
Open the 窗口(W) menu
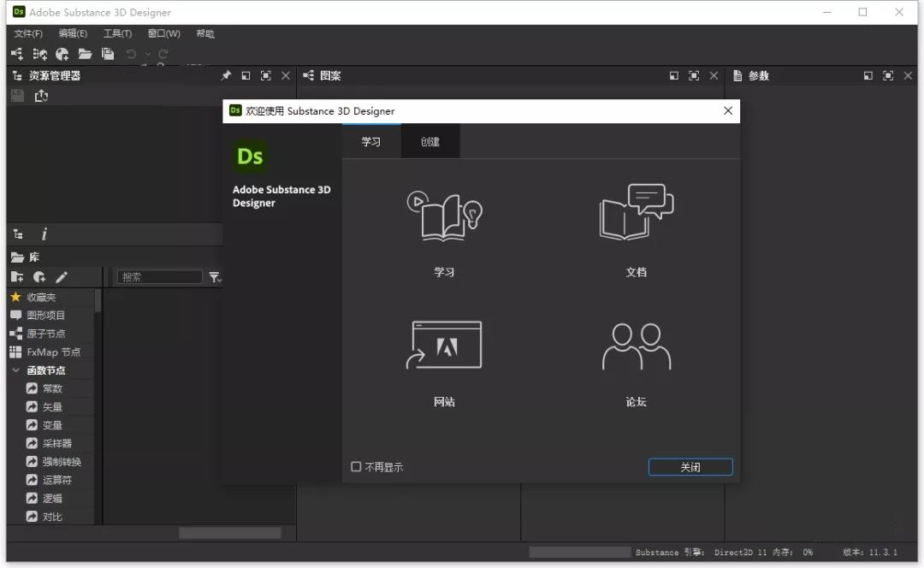[163, 33]
